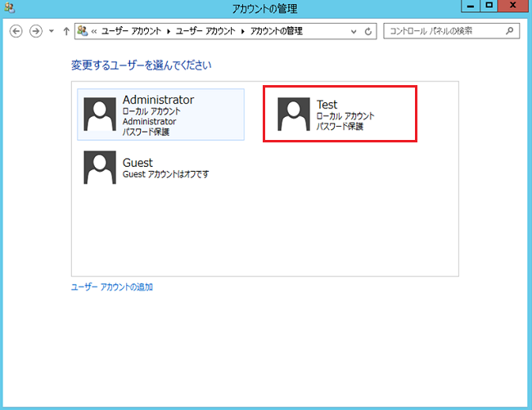
Task: Click the Test account avatar picture
Action: tap(294, 115)
